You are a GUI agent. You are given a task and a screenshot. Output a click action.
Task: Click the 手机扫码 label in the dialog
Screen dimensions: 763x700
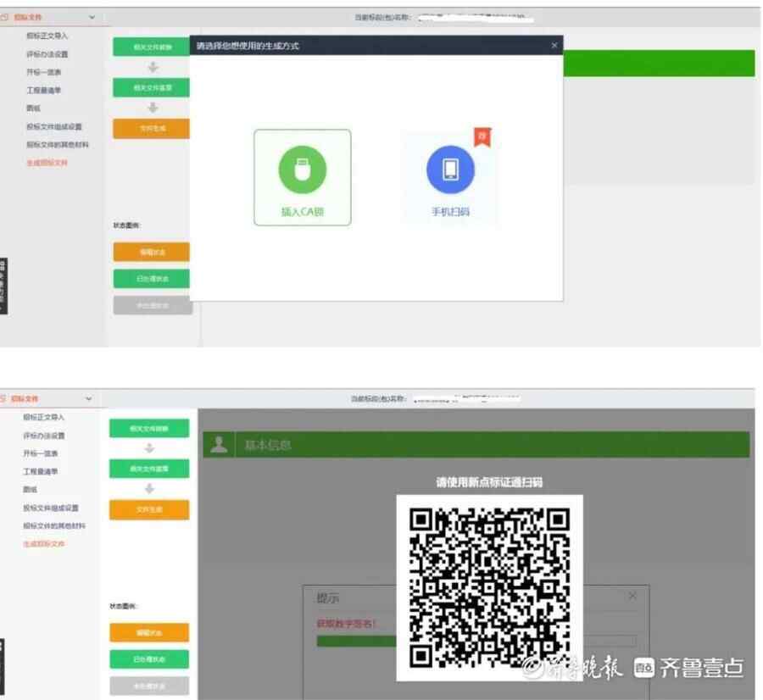tap(450, 212)
